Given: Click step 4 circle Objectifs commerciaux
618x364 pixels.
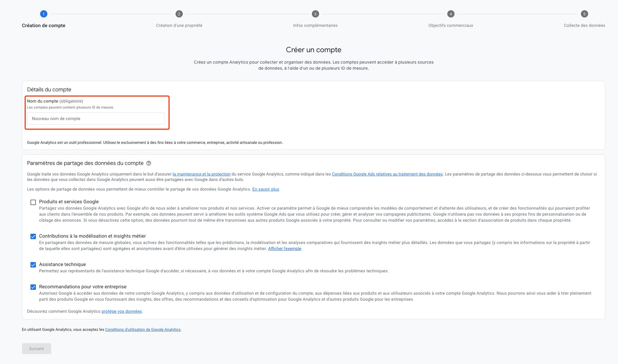Looking at the screenshot, I should tap(451, 14).
